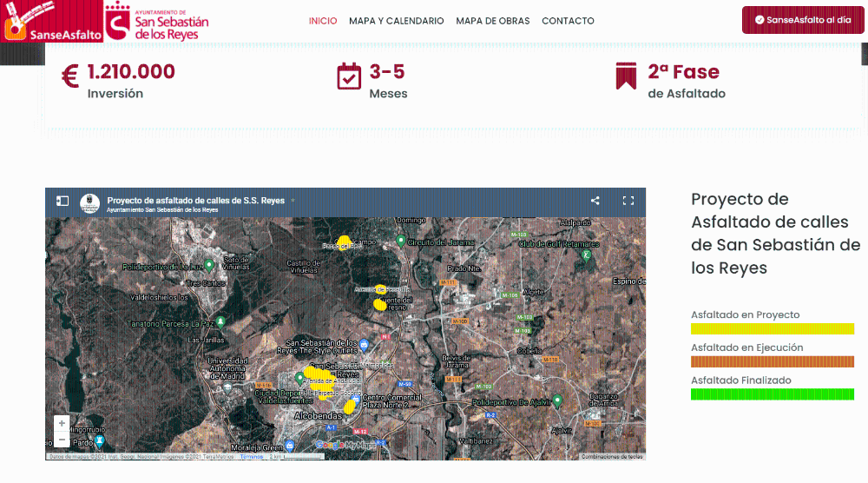868x483 pixels.
Task: Click the Club de Golf Retamares marker
Action: (x=587, y=255)
